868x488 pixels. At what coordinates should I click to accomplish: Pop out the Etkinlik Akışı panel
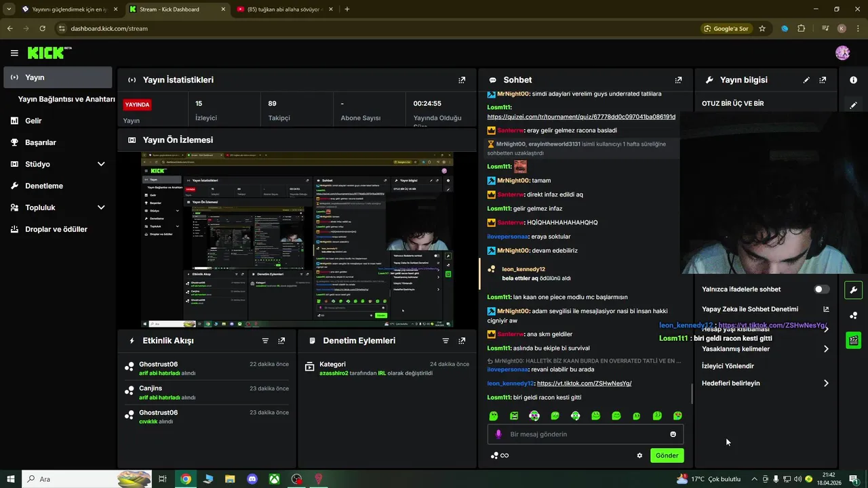[x=281, y=341]
